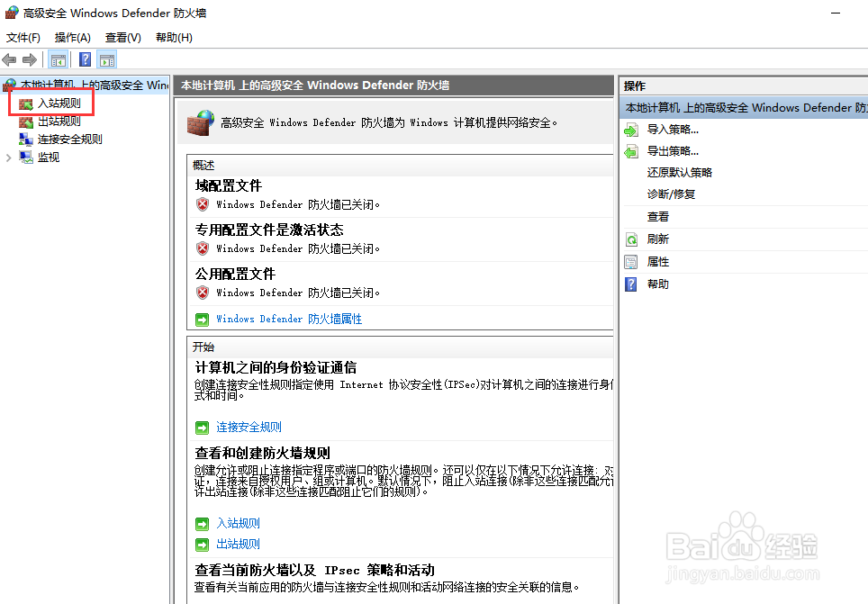Open the 查看 submenu in actions pane
868x604 pixels.
click(x=657, y=217)
